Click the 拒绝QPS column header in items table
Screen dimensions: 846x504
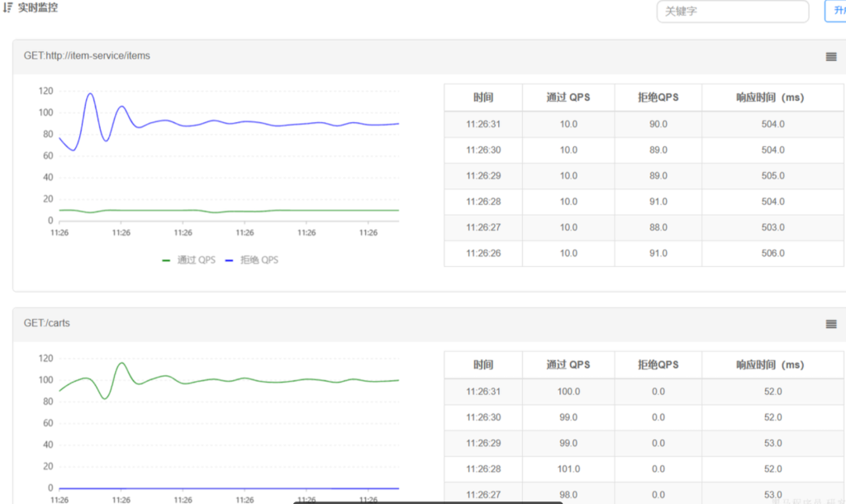pyautogui.click(x=658, y=97)
